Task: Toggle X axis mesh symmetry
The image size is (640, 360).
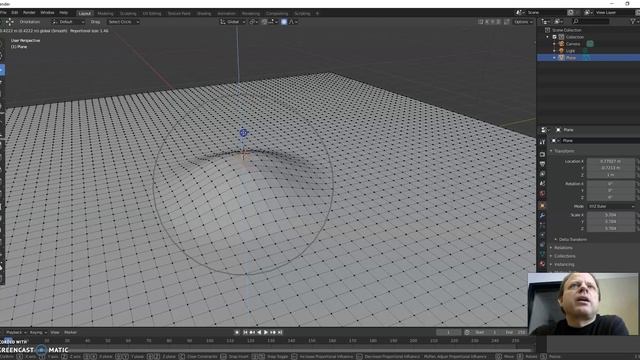Action: point(487,22)
